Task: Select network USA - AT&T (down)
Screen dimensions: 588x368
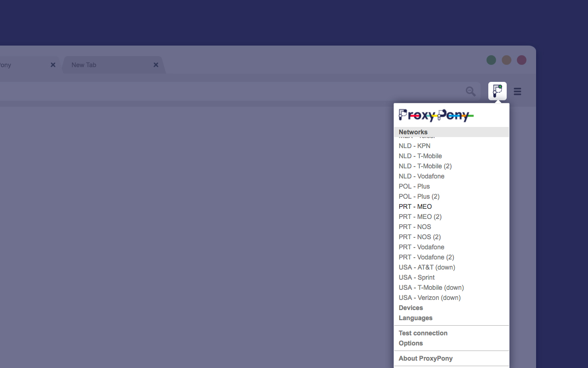Action: point(452,267)
